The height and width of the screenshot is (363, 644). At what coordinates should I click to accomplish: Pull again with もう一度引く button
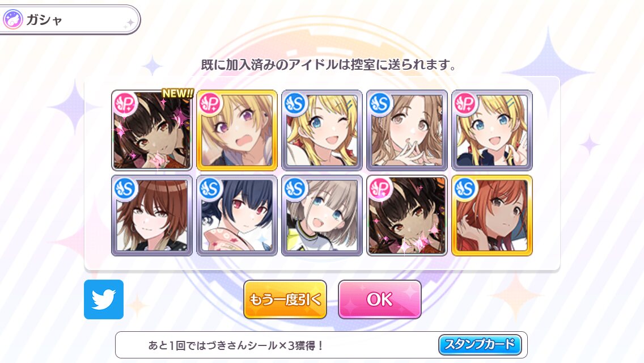click(x=285, y=299)
